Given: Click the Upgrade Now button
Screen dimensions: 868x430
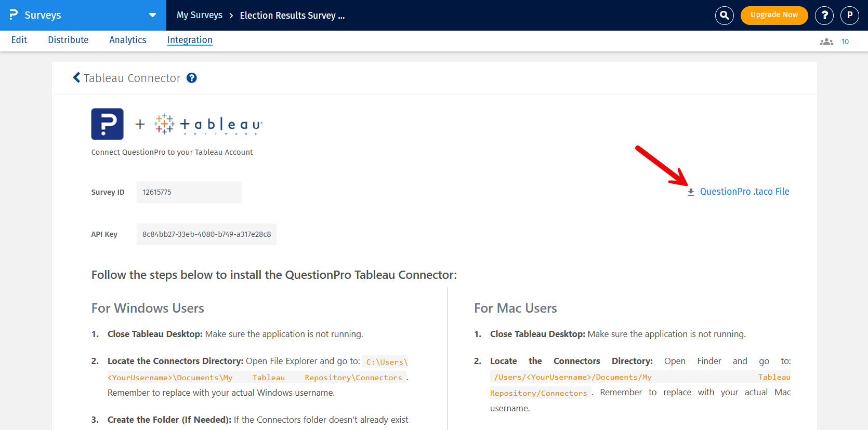Looking at the screenshot, I should point(774,15).
